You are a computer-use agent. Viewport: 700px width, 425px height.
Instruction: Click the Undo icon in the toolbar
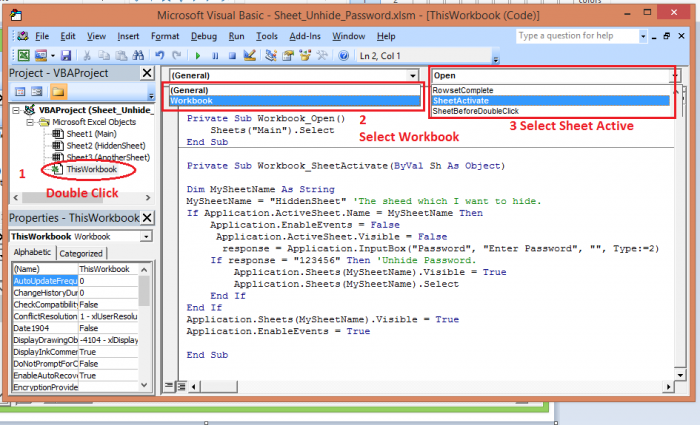(162, 55)
